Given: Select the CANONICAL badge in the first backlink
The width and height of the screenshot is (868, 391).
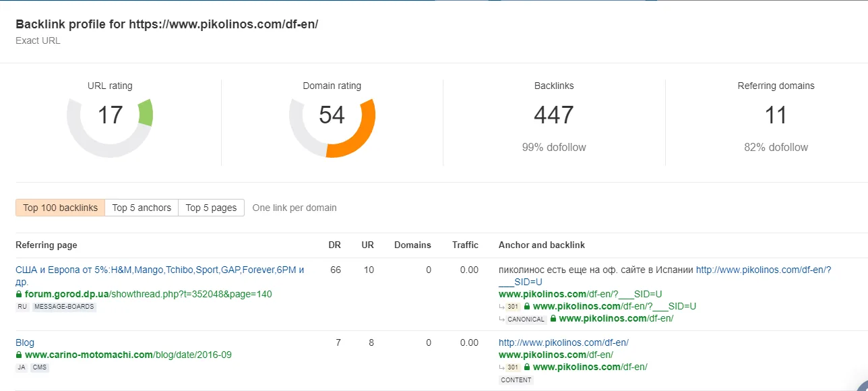Looking at the screenshot, I should coord(526,319).
